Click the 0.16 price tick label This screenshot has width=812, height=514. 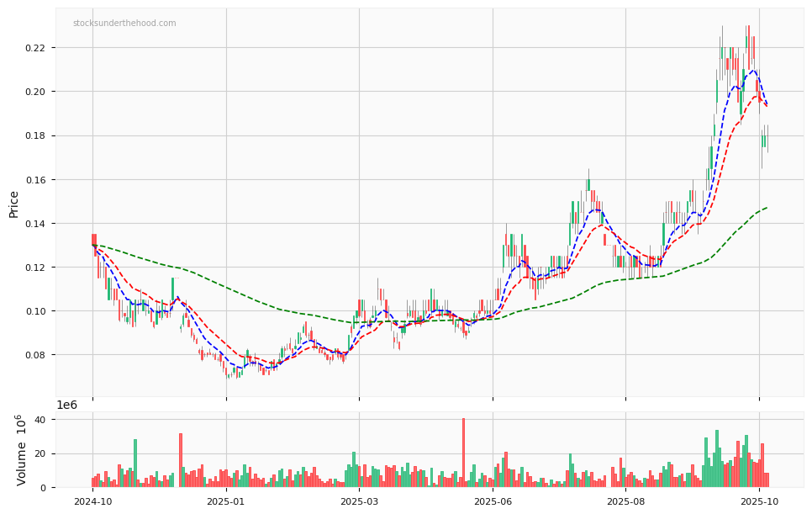[34, 180]
